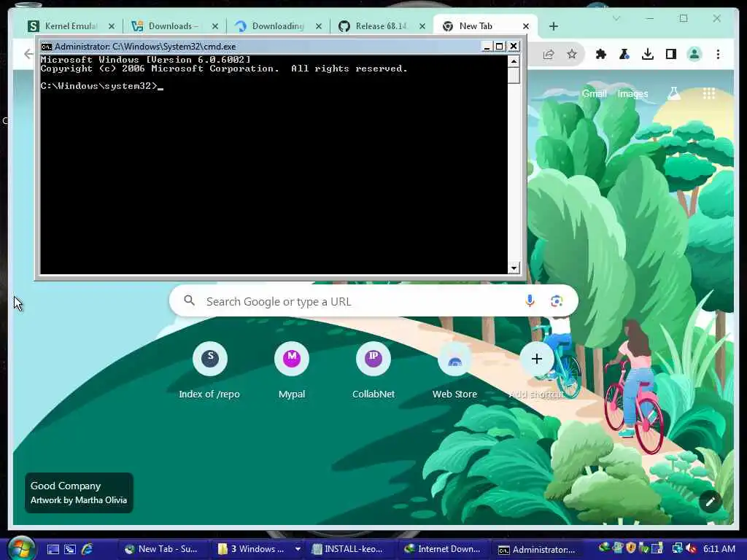Click Switch between windows quick launch icon
Screen dimensions: 747x560
[x=70, y=549]
